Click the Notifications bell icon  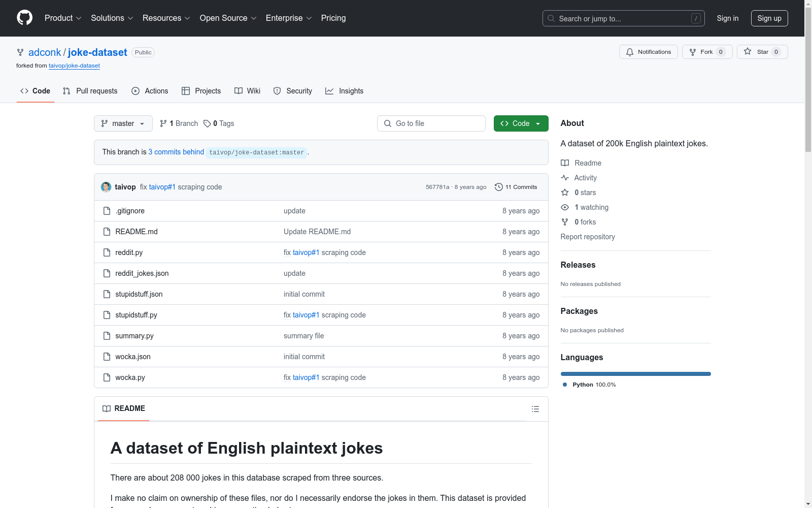630,52
